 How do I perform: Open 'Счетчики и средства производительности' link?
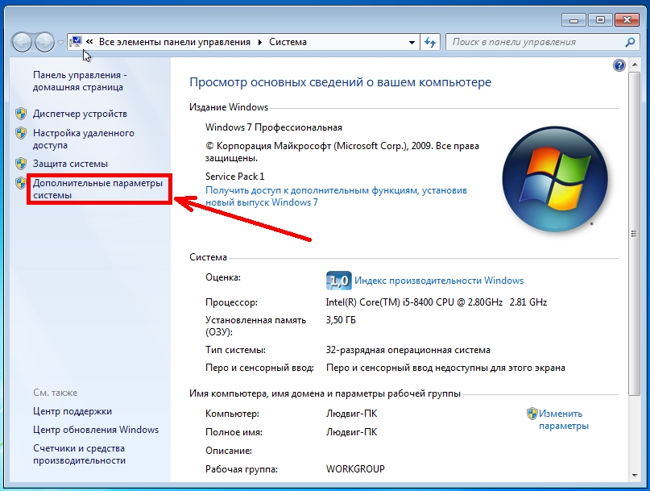[79, 454]
